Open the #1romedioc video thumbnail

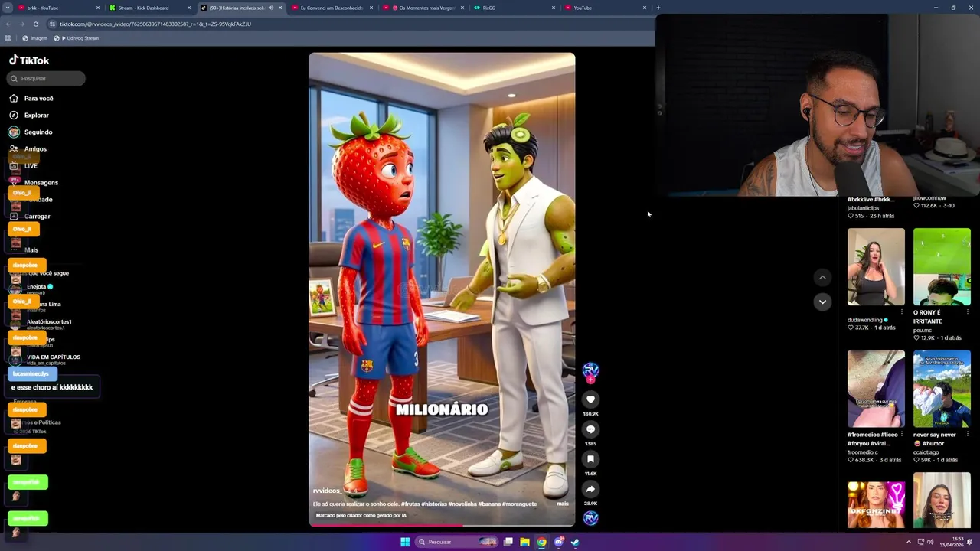click(x=876, y=389)
